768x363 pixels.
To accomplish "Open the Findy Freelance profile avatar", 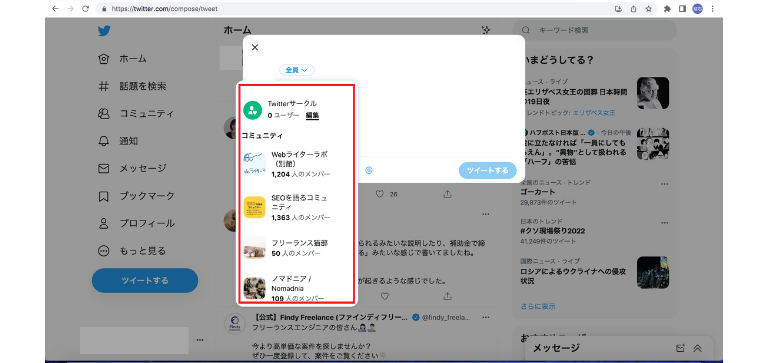I will (x=235, y=324).
